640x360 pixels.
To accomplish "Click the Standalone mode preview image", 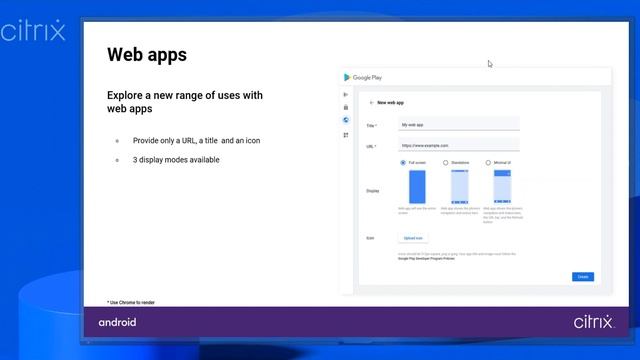I will pyautogui.click(x=460, y=187).
